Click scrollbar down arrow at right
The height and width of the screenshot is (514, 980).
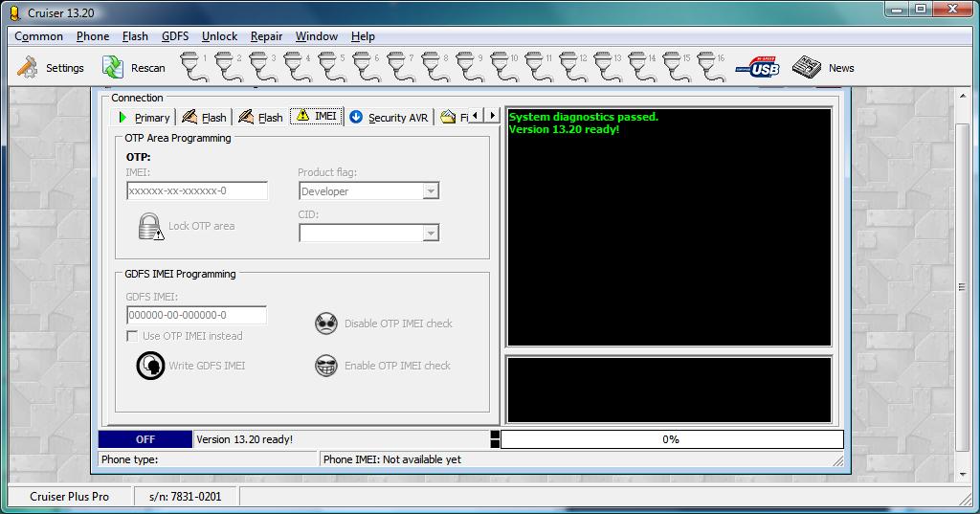tap(963, 475)
